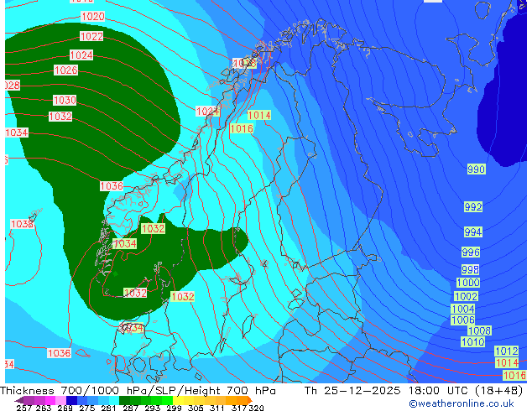Click the 1006 contour label
532x411 pixels.
point(463,320)
